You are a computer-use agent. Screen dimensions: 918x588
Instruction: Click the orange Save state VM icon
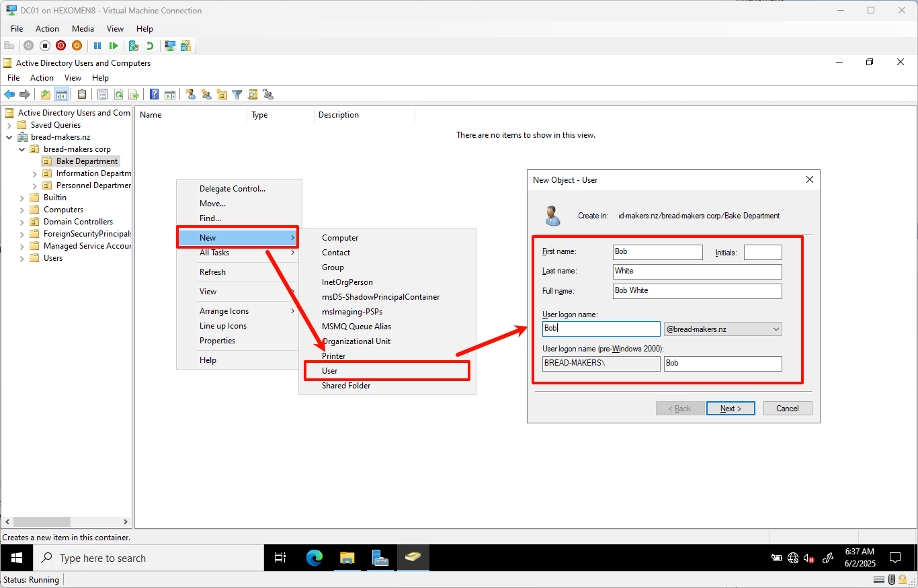[77, 46]
